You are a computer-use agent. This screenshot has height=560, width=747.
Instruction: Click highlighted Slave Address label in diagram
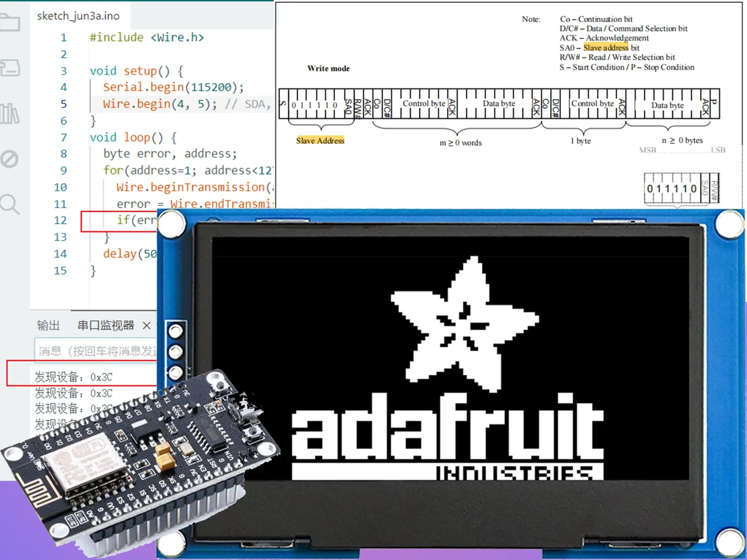click(x=320, y=140)
